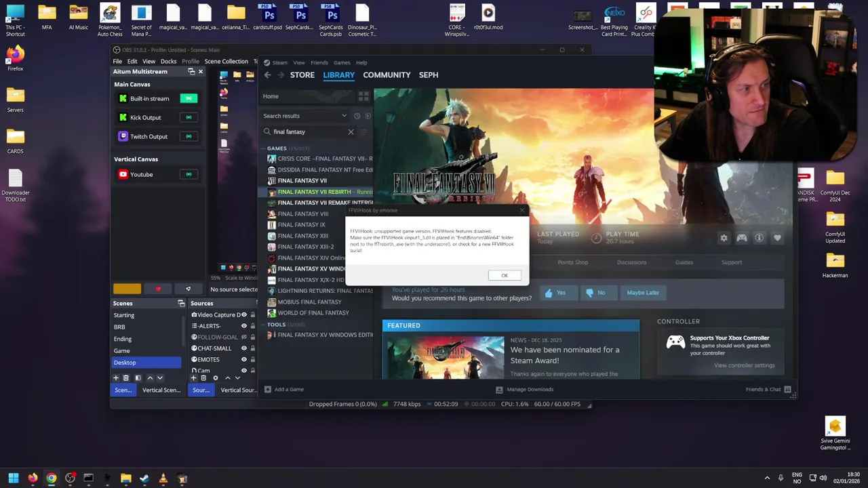The height and width of the screenshot is (488, 868).
Task: Toggle the Kick Output stream
Action: coord(189,117)
